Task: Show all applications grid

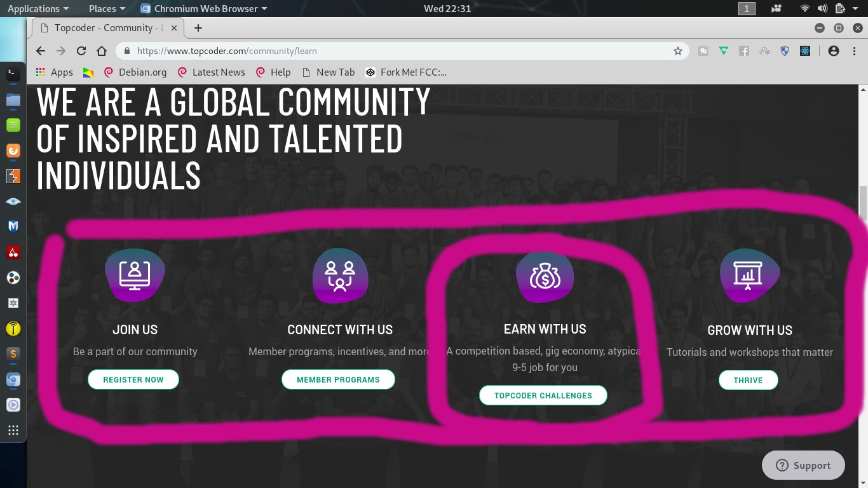Action: [x=13, y=430]
